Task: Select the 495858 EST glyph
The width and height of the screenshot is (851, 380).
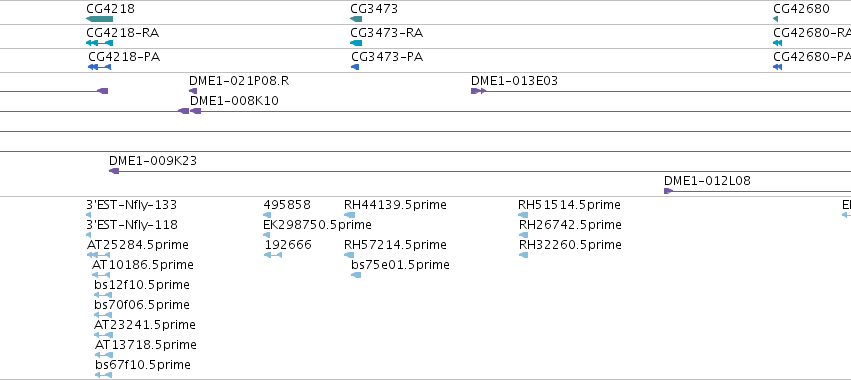Action: pyautogui.click(x=266, y=215)
